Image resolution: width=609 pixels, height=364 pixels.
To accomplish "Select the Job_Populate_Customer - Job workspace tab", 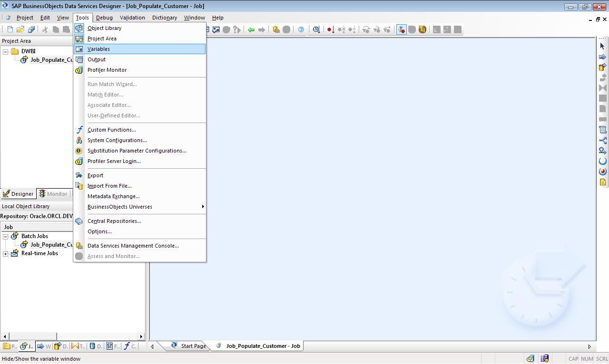I will tap(259, 346).
